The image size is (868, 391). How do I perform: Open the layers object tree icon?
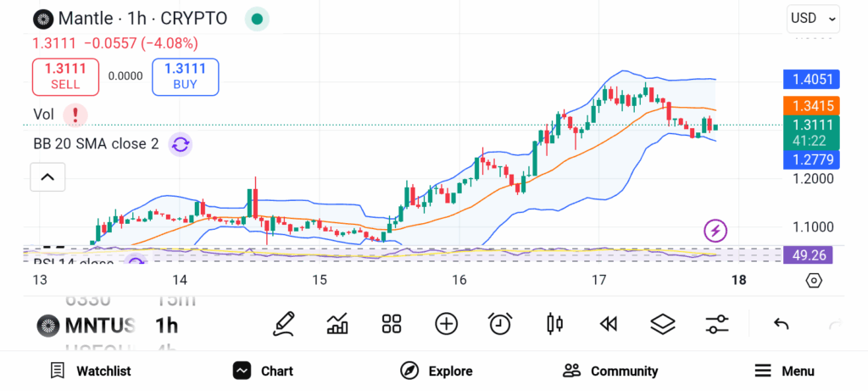(663, 324)
